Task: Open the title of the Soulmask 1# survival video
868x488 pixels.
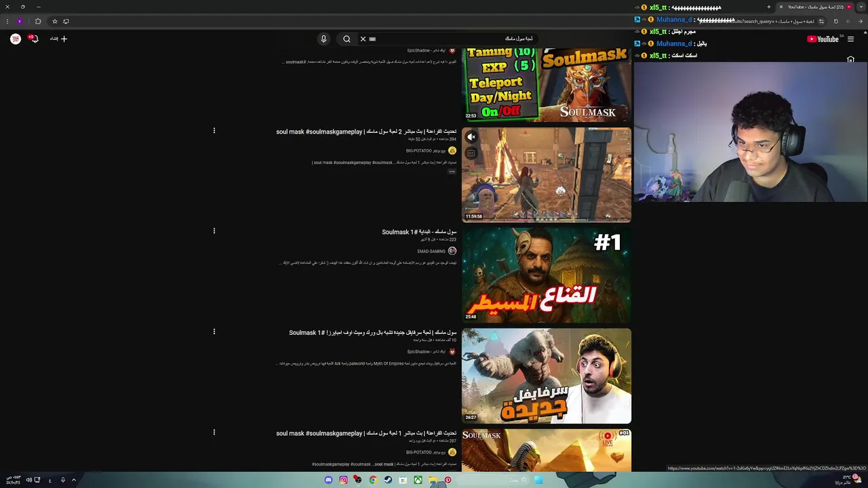Action: [x=373, y=333]
